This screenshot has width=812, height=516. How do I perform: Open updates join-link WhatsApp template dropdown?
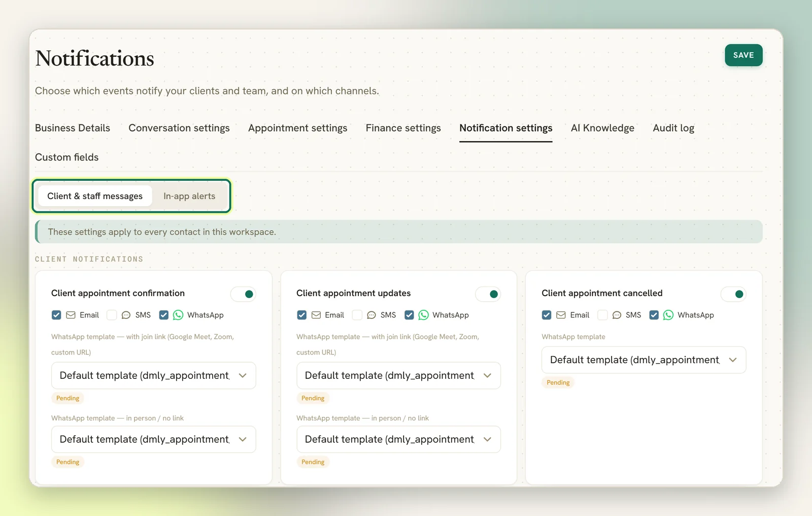(x=398, y=375)
